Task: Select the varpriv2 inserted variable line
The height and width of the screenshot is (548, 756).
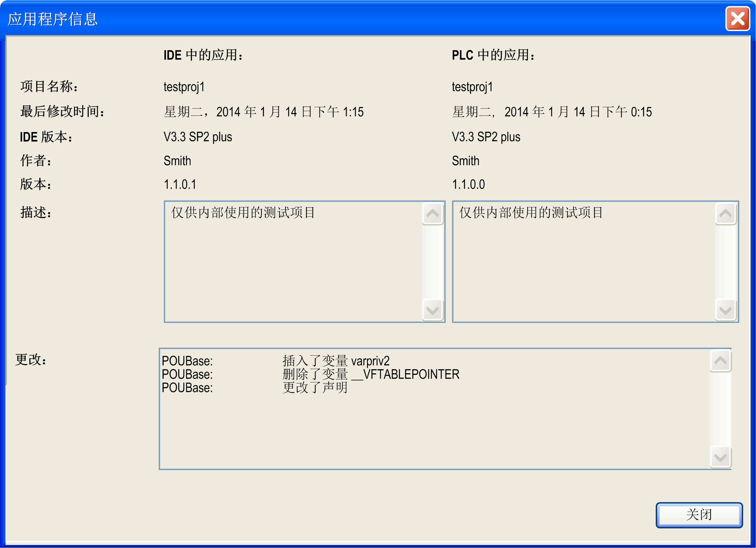Action: [336, 361]
